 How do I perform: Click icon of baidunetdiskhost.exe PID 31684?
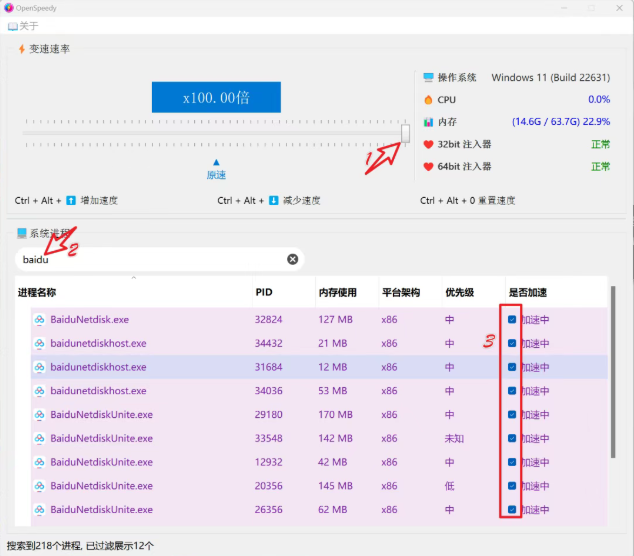pos(39,367)
